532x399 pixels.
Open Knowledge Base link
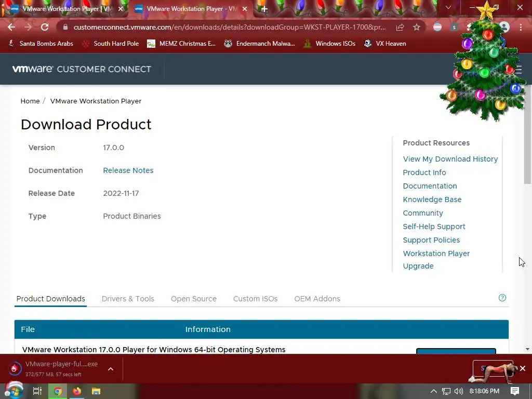coord(432,199)
